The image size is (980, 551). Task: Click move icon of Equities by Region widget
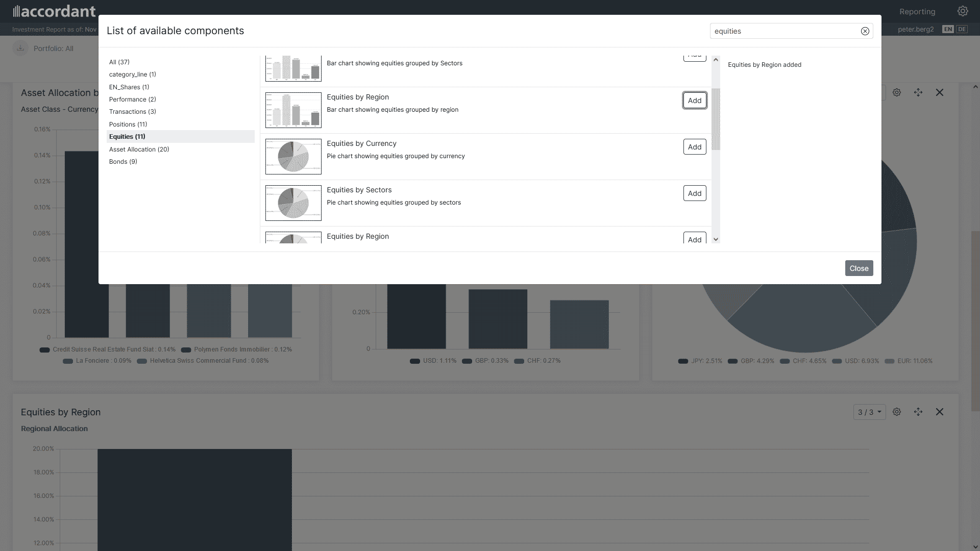[918, 412]
